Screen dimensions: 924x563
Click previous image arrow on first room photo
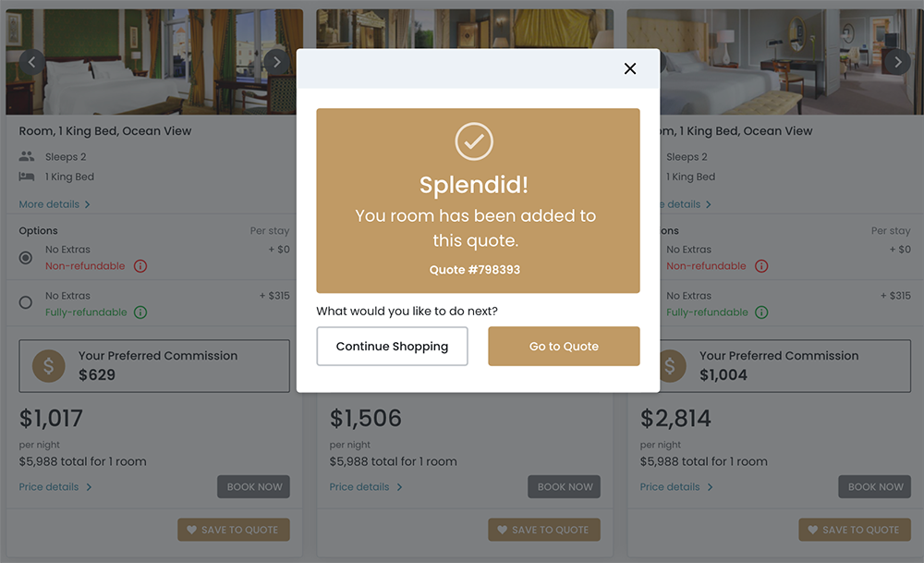(32, 62)
